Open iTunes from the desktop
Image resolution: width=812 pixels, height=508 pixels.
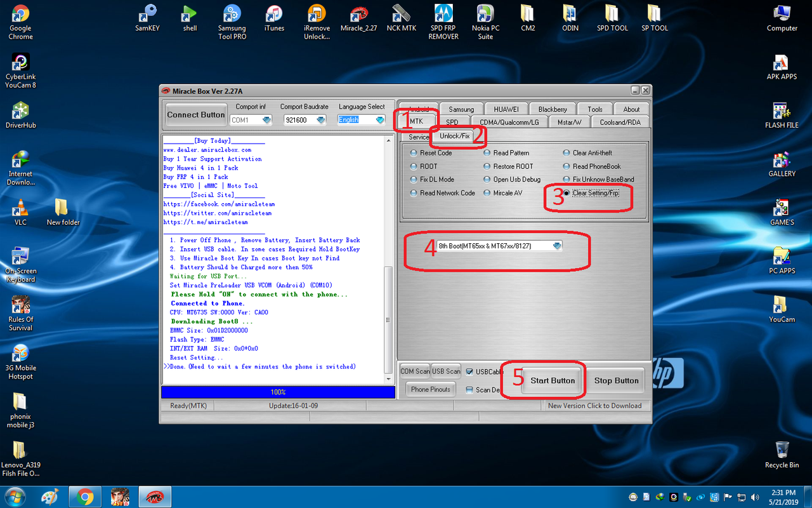[x=274, y=18]
